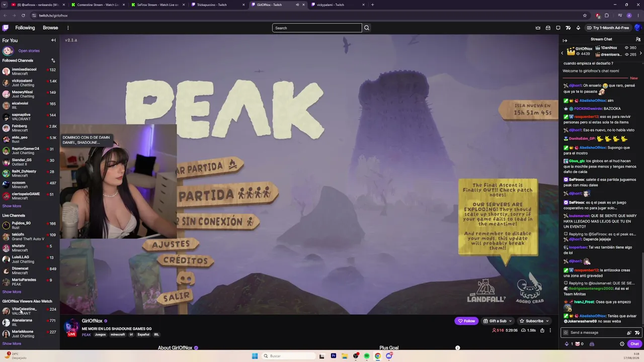Image resolution: width=644 pixels, height=362 pixels.
Task: Follow the GirlOfNox channel
Action: (x=466, y=321)
